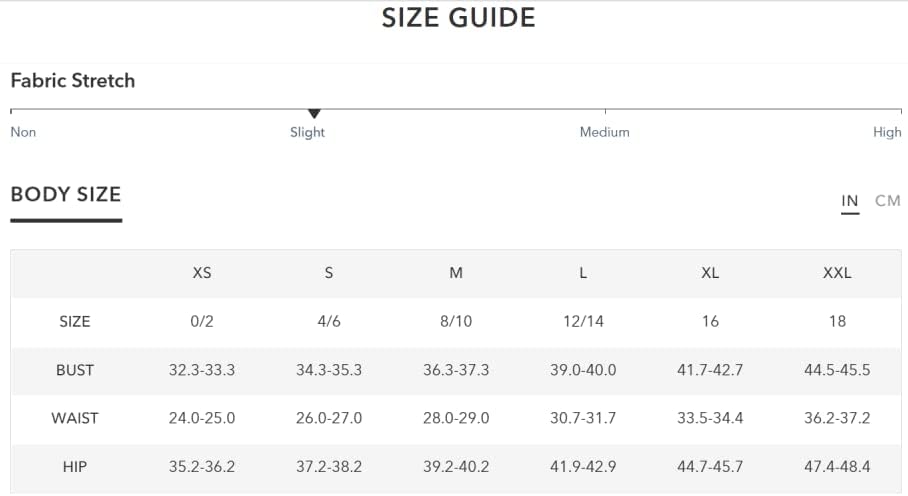Screen dimensions: 908x496
Task: Click the Fabric Stretch triangle marker
Action: [x=314, y=113]
